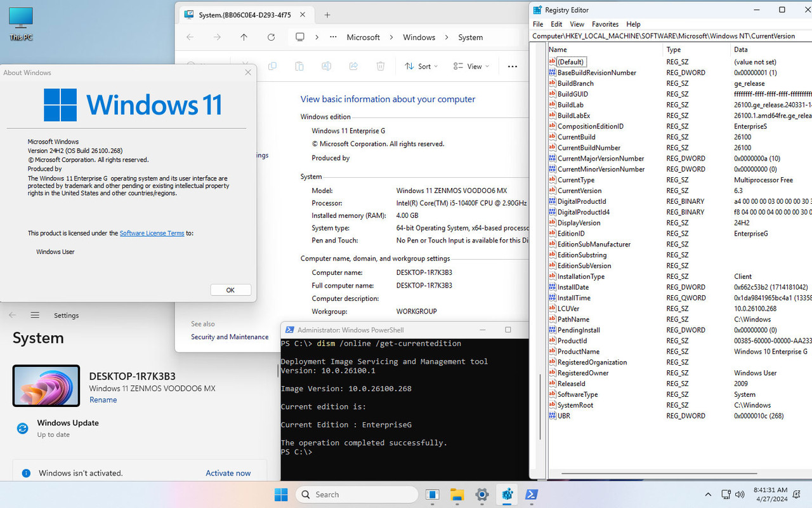The height and width of the screenshot is (508, 812).
Task: Click the Paste icon in Explorer toolbar
Action: click(299, 66)
